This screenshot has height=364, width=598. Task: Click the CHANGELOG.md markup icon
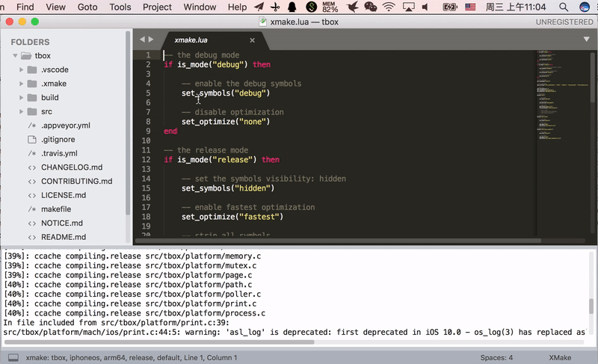32,167
